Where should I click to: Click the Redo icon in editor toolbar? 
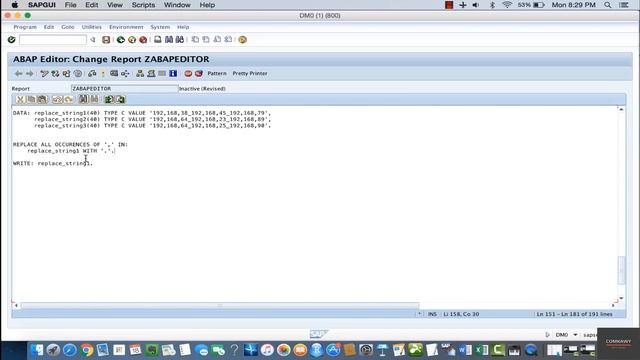pos(68,99)
